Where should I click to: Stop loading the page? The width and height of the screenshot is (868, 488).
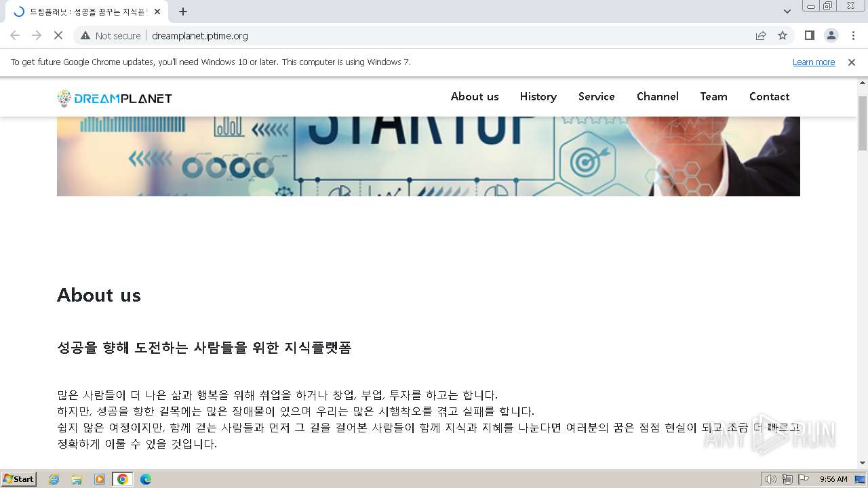tap(58, 35)
